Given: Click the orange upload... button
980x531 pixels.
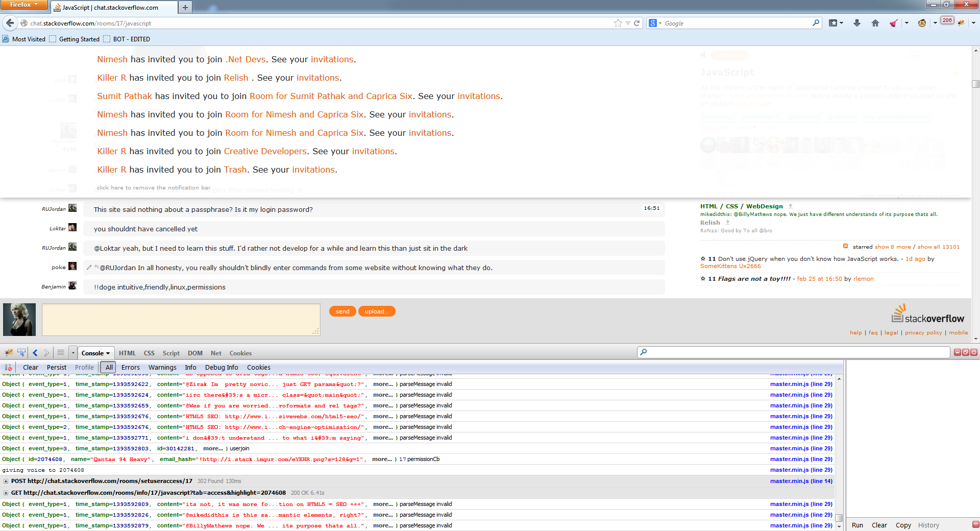Looking at the screenshot, I should pos(377,311).
